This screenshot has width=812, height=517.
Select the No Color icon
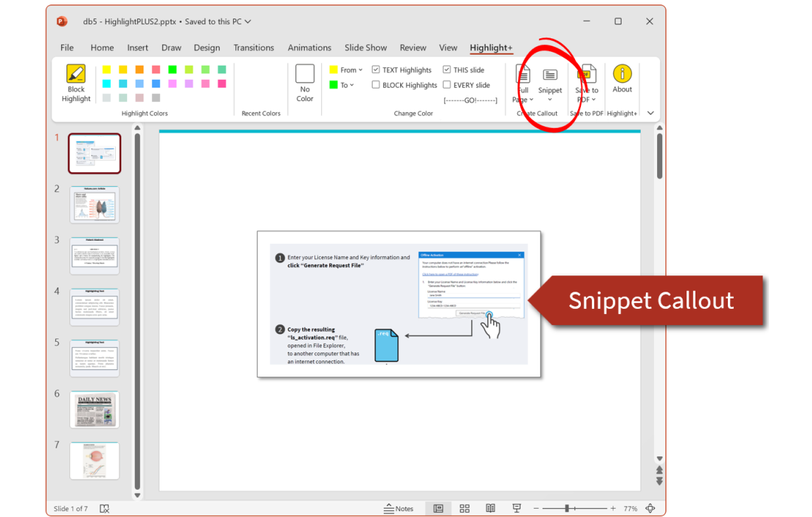pyautogui.click(x=305, y=75)
